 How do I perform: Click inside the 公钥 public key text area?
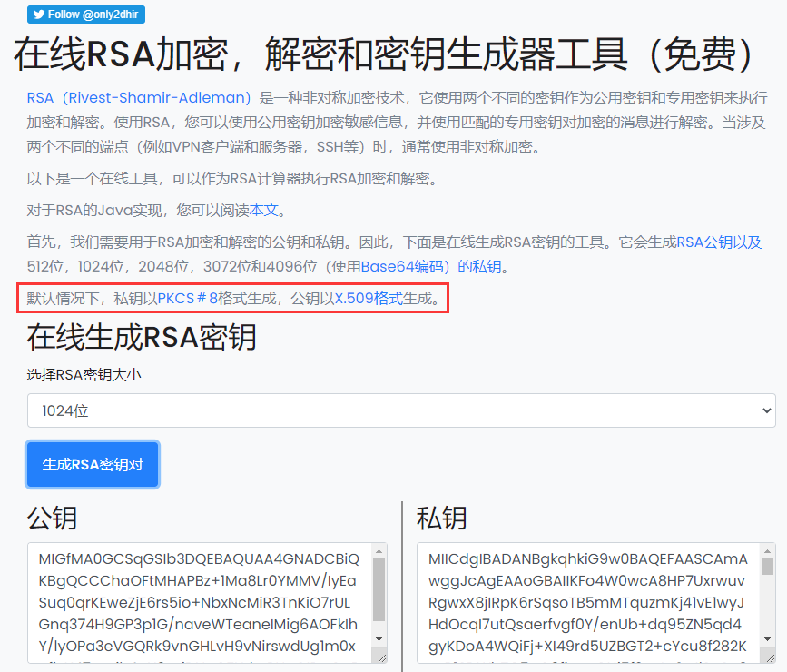pyautogui.click(x=195, y=602)
